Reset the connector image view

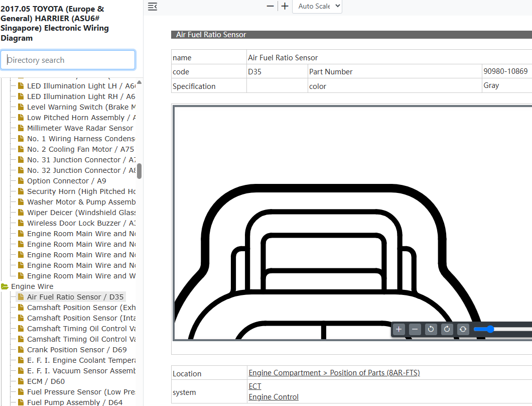pos(463,329)
